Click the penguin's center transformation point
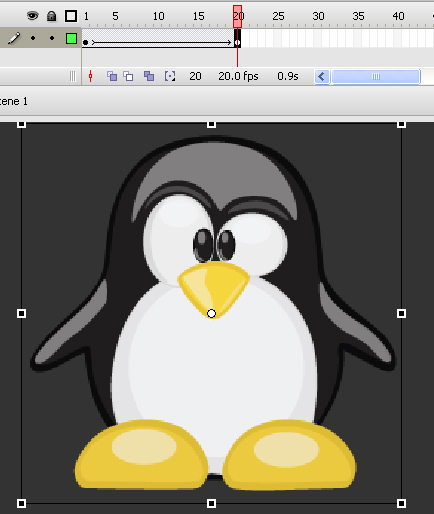This screenshot has height=514, width=434. tap(211, 313)
